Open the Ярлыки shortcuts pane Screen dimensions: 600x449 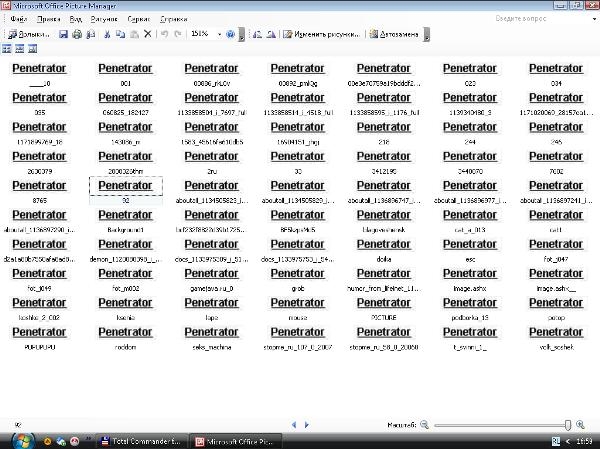pyautogui.click(x=29, y=34)
